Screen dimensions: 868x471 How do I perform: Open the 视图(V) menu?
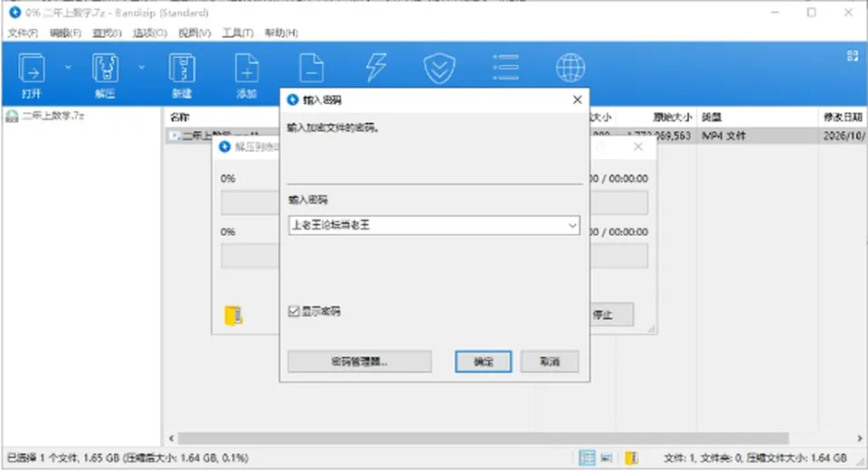pos(194,33)
